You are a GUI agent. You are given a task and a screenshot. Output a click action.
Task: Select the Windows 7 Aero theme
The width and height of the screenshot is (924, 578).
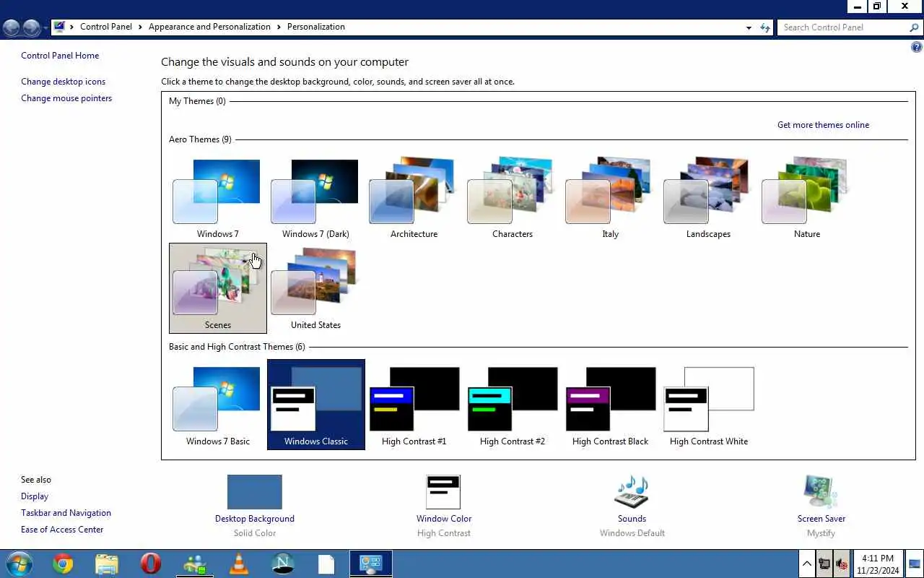tap(217, 197)
